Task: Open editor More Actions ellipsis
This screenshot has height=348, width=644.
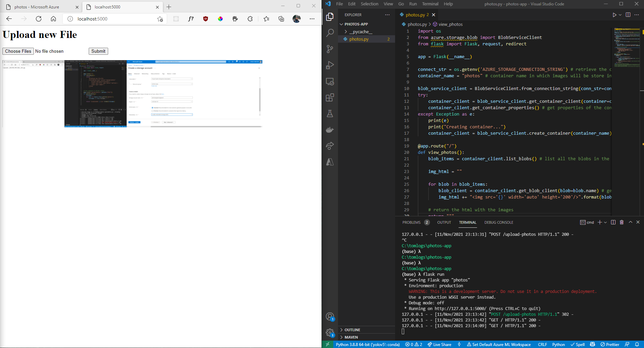Action: point(637,15)
